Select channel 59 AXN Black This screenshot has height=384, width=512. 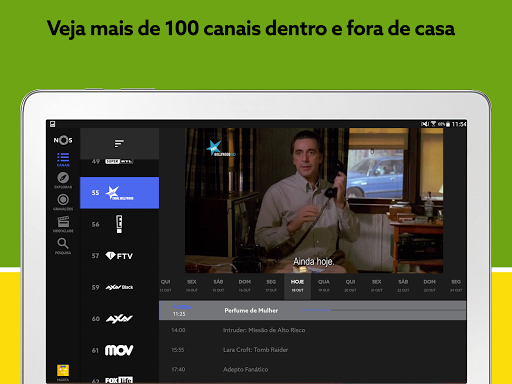[x=119, y=287]
